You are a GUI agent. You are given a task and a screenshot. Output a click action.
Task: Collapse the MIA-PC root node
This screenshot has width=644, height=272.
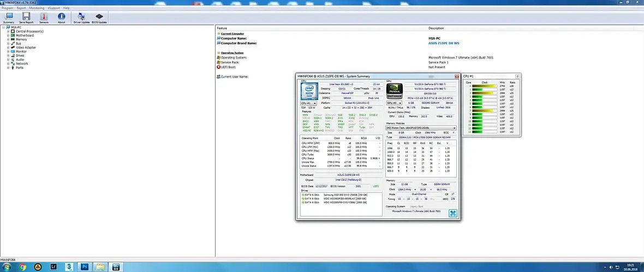pyautogui.click(x=3, y=27)
